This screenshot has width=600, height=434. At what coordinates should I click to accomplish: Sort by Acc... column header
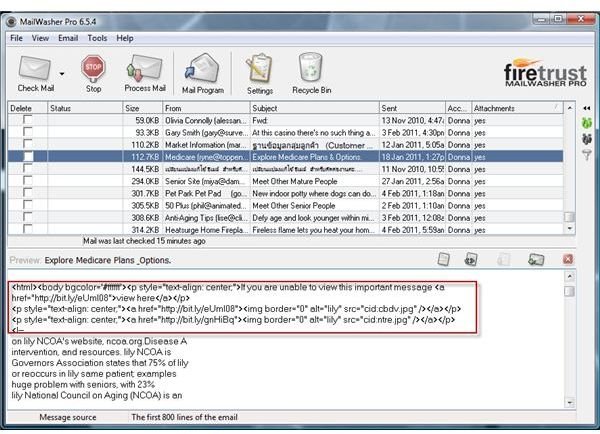(x=459, y=108)
